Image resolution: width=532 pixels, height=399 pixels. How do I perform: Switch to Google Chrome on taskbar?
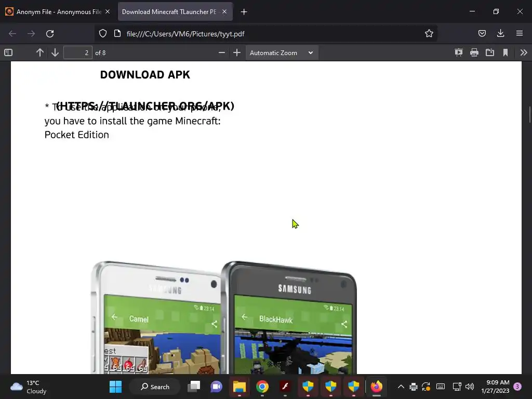click(x=262, y=387)
